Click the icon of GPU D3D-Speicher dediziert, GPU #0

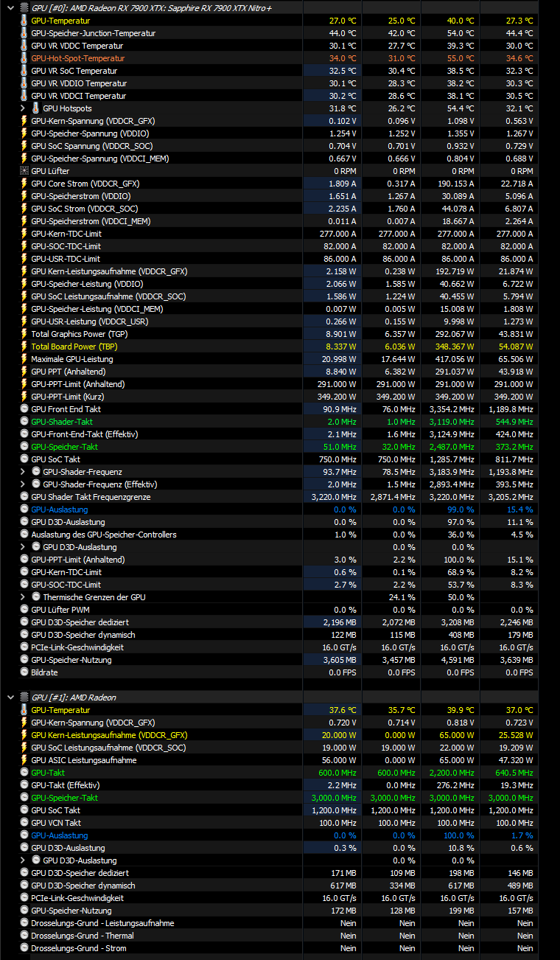pos(24,622)
